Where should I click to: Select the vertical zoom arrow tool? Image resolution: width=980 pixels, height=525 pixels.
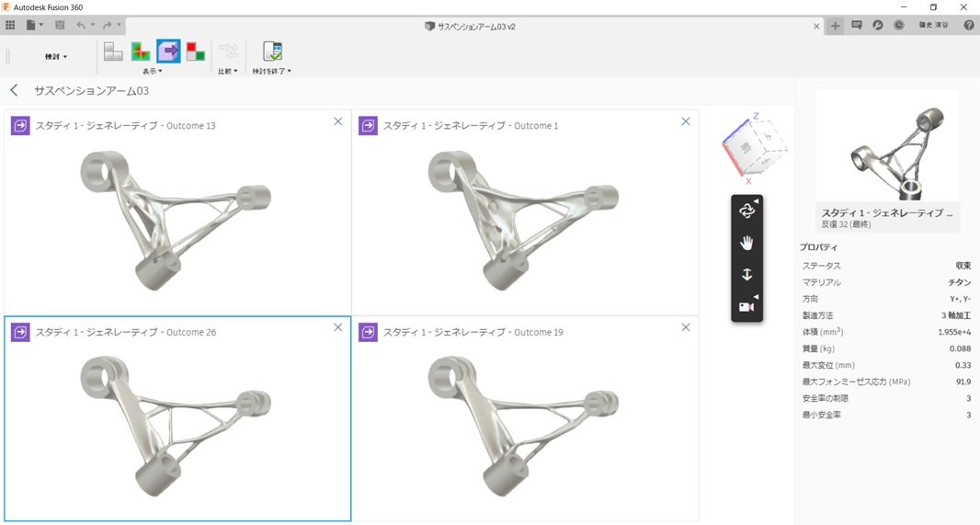[x=746, y=275]
